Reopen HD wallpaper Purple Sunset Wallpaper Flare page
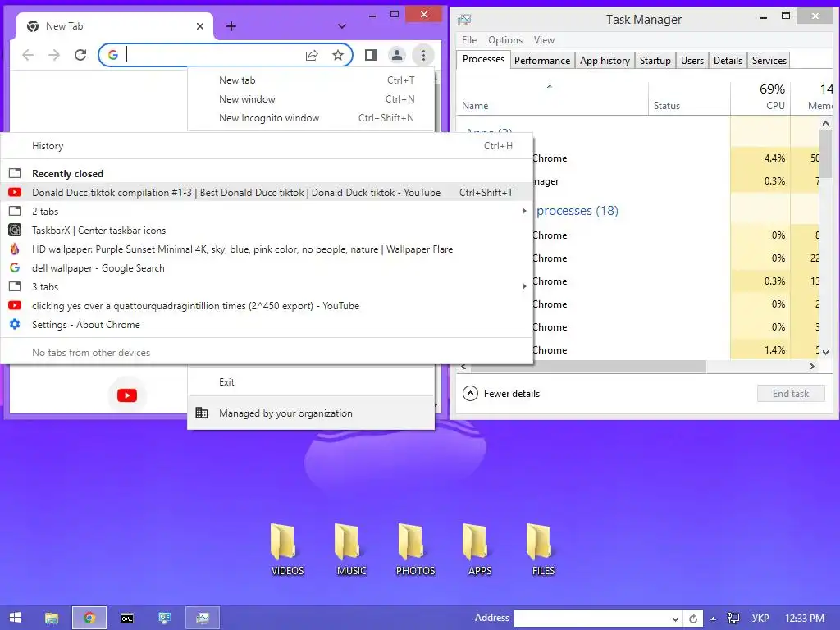Viewport: 840px width, 630px height. tap(267, 249)
